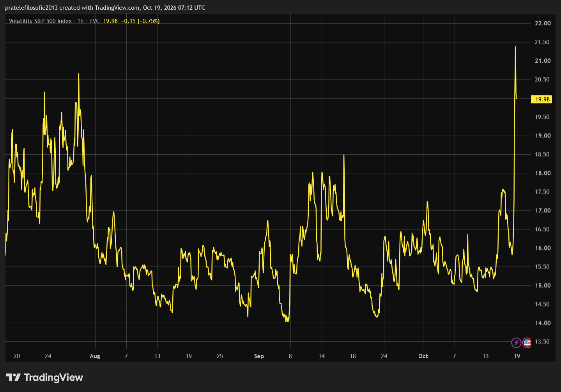Click the Oct label on the time axis
Image resolution: width=561 pixels, height=392 pixels.
click(x=423, y=356)
